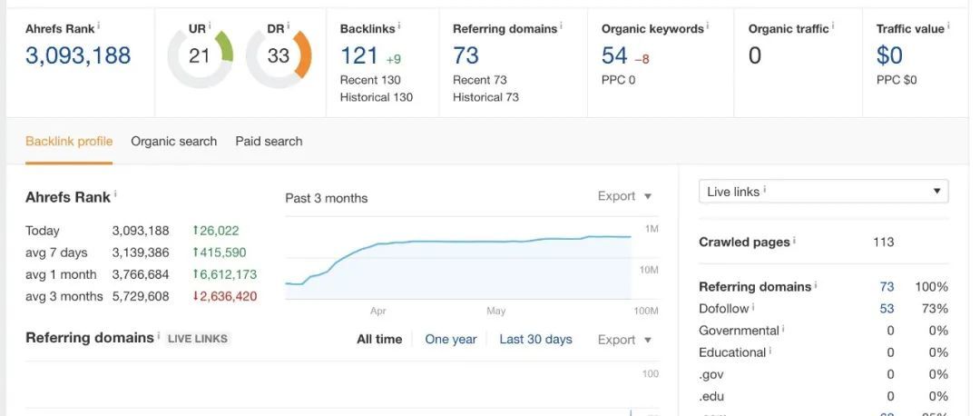The height and width of the screenshot is (416, 980).
Task: Switch to Organic search tab
Action: (x=173, y=142)
